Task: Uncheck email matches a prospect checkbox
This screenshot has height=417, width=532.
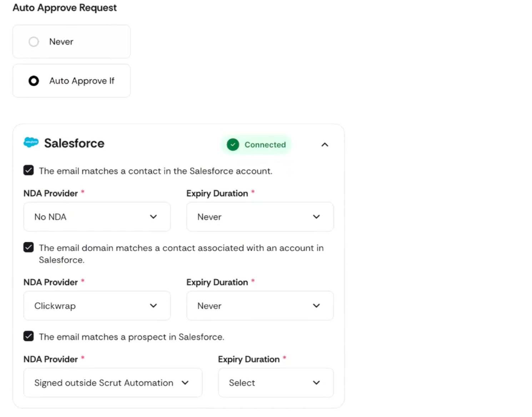Action: coord(29,336)
